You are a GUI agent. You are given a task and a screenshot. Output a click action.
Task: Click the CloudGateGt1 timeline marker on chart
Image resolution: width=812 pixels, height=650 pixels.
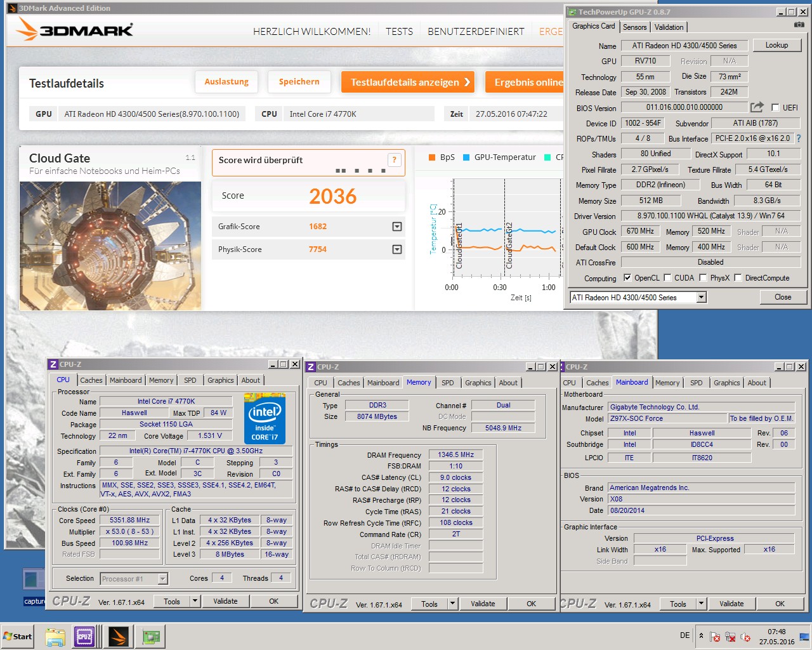459,245
